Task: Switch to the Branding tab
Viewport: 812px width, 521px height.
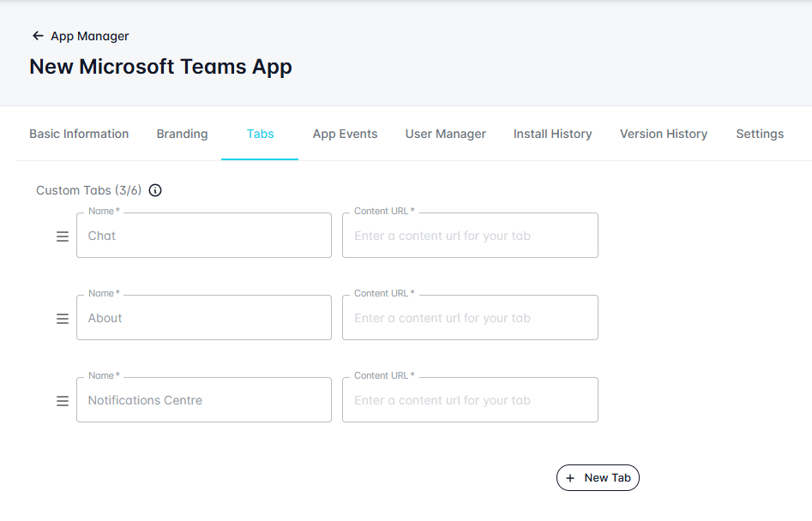Action: tap(182, 134)
